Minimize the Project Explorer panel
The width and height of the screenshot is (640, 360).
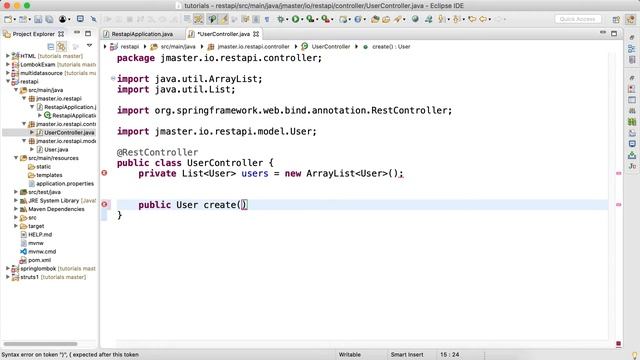77,33
